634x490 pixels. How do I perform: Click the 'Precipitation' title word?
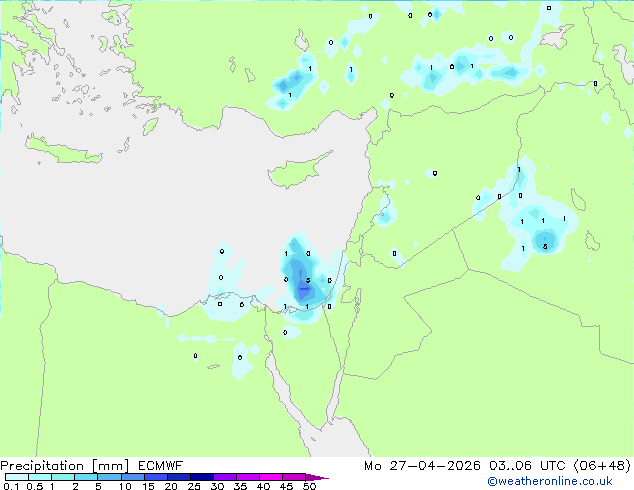(x=42, y=466)
